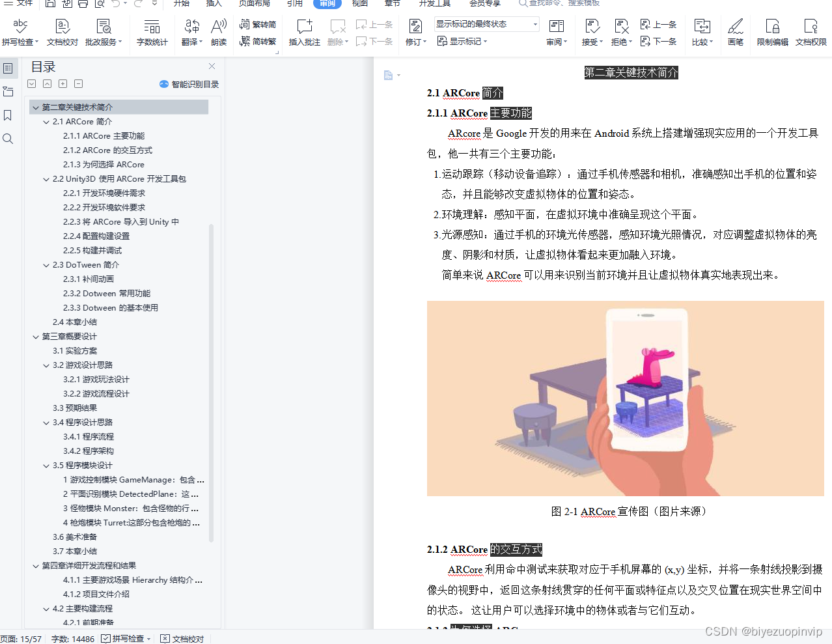
Task: Switch to the 审阅 review ribbon tab
Action: 327,3
